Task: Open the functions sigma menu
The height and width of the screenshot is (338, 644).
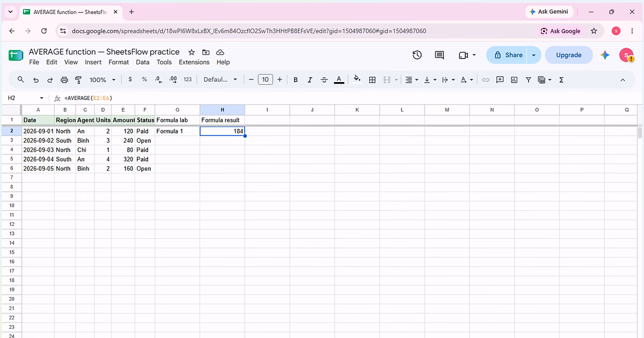Action: point(561,79)
